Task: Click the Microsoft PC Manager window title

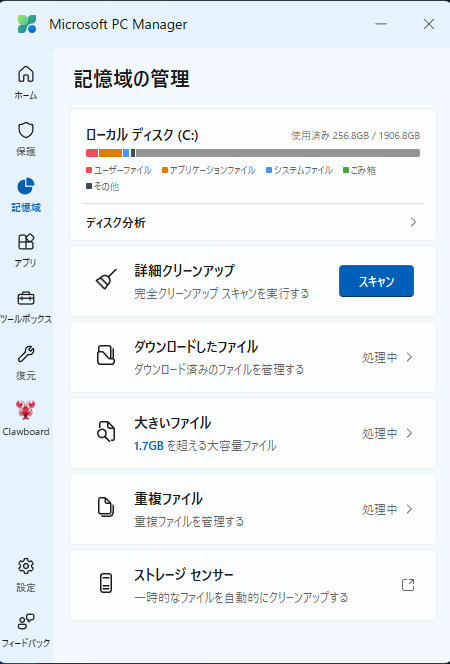Action: 118,24
